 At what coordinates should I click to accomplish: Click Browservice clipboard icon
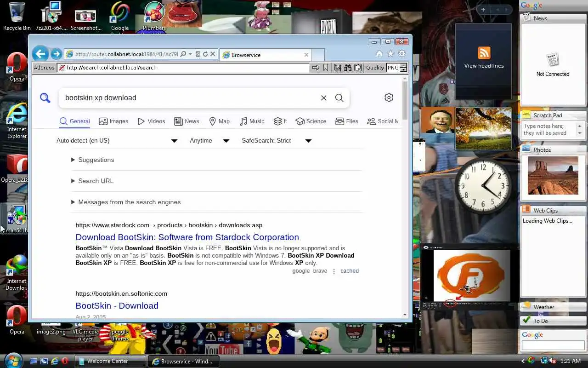pyautogui.click(x=357, y=68)
